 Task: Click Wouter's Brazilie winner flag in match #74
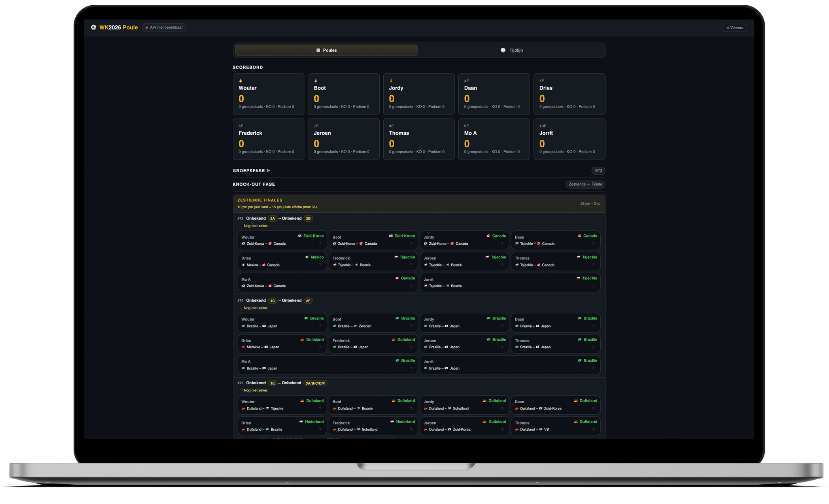306,318
